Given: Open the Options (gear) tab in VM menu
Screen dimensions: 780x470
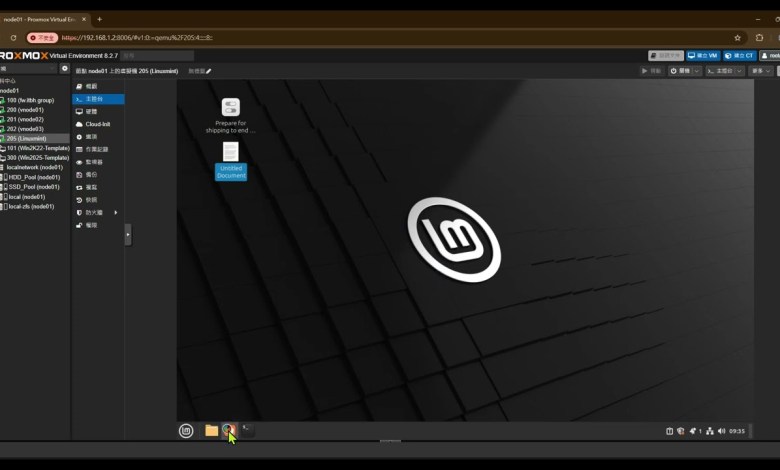Looking at the screenshot, I should tap(98, 137).
